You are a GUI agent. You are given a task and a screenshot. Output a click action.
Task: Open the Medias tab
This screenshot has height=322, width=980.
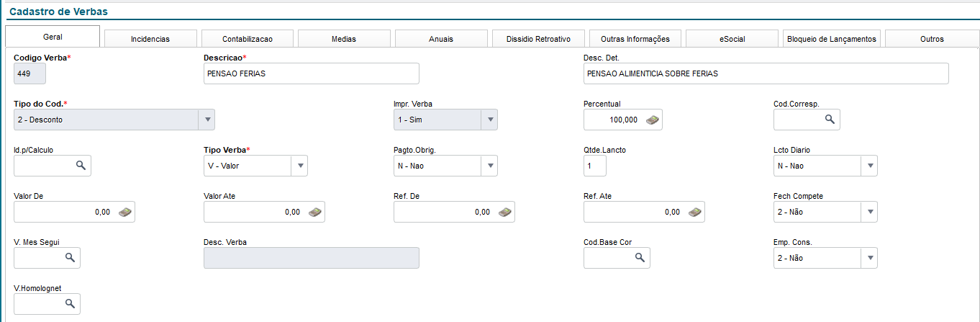tap(344, 39)
